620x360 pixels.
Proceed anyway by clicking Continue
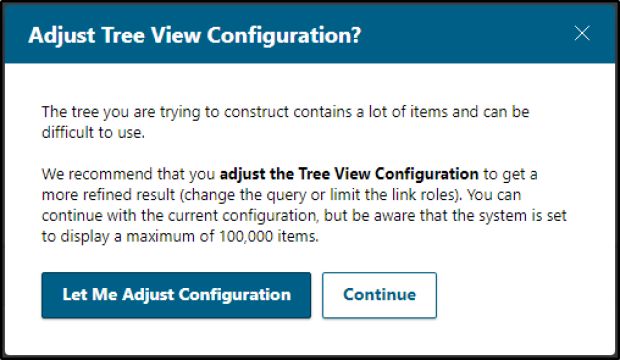tap(379, 295)
